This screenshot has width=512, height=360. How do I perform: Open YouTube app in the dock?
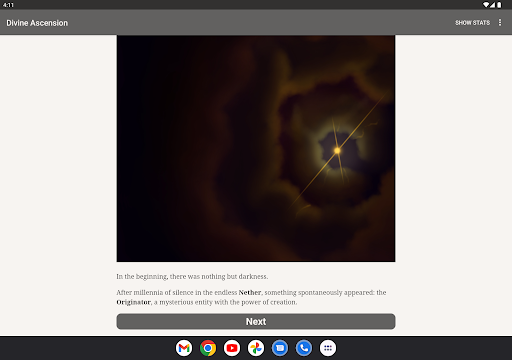pyautogui.click(x=232, y=348)
